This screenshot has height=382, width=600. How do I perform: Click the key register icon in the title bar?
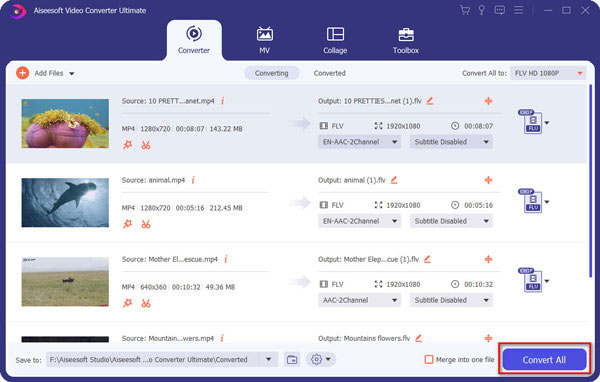[x=482, y=10]
